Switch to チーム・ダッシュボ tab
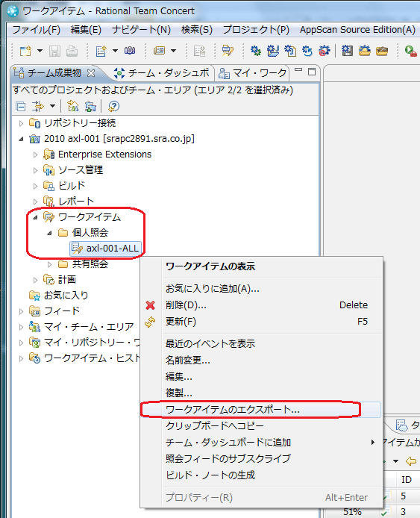 [161, 73]
